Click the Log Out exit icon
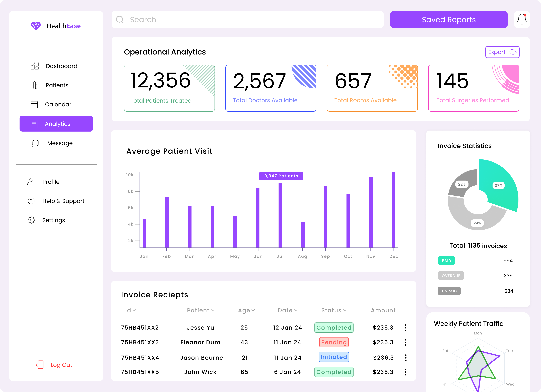Viewport: 541px width, 392px height. (40, 365)
